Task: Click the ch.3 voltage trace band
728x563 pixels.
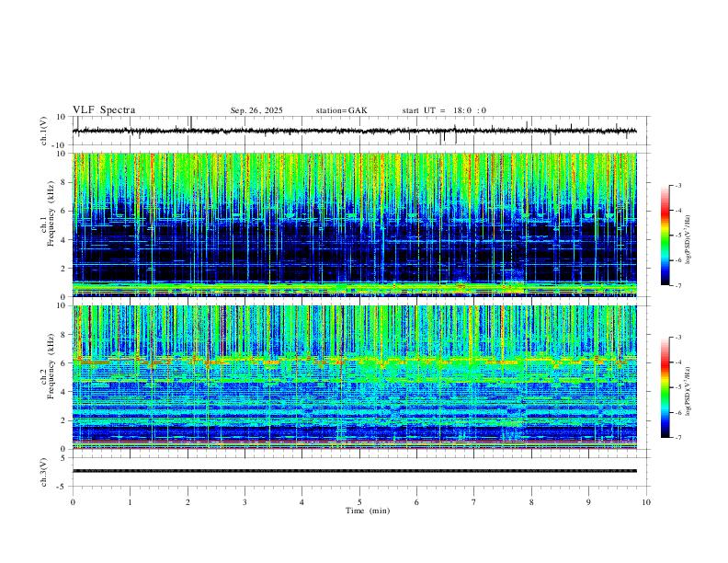Action: point(354,471)
